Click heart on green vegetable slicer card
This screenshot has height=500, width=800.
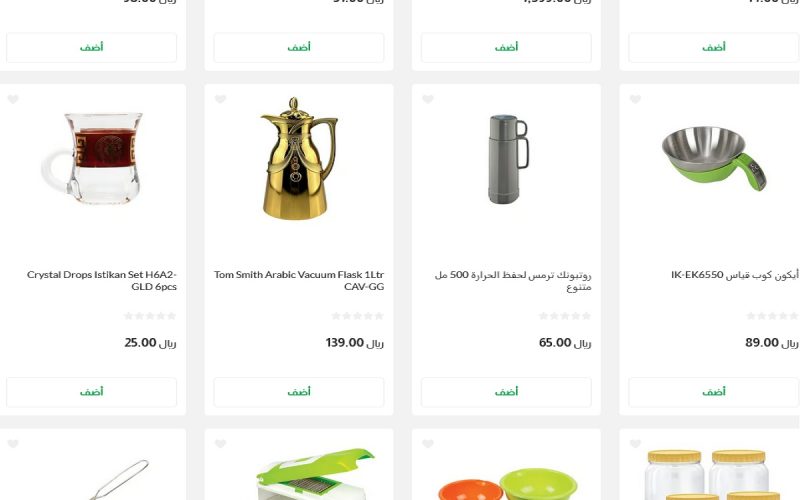point(220,444)
